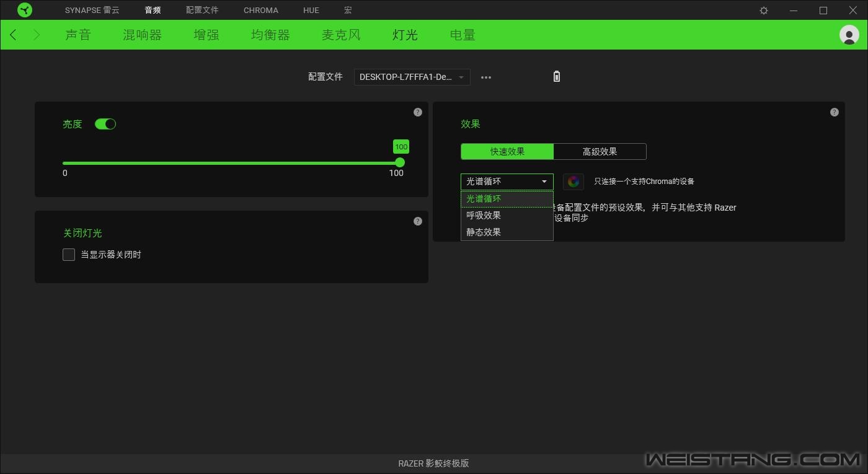Click the battery status icon
Viewport: 868px width, 474px height.
coord(557,76)
